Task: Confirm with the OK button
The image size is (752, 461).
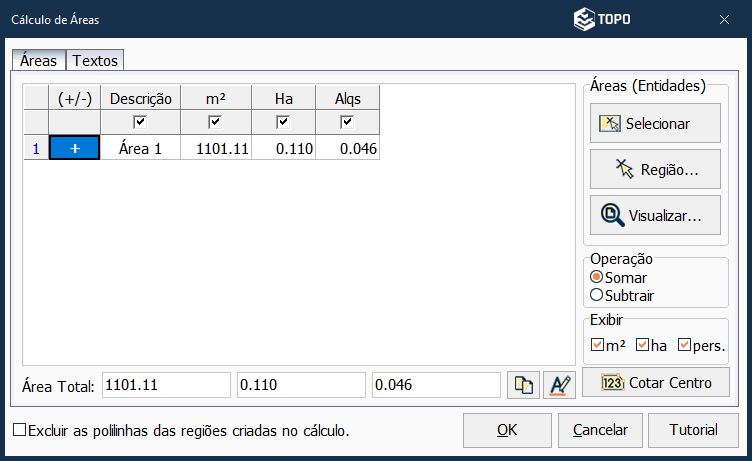Action: tap(507, 430)
